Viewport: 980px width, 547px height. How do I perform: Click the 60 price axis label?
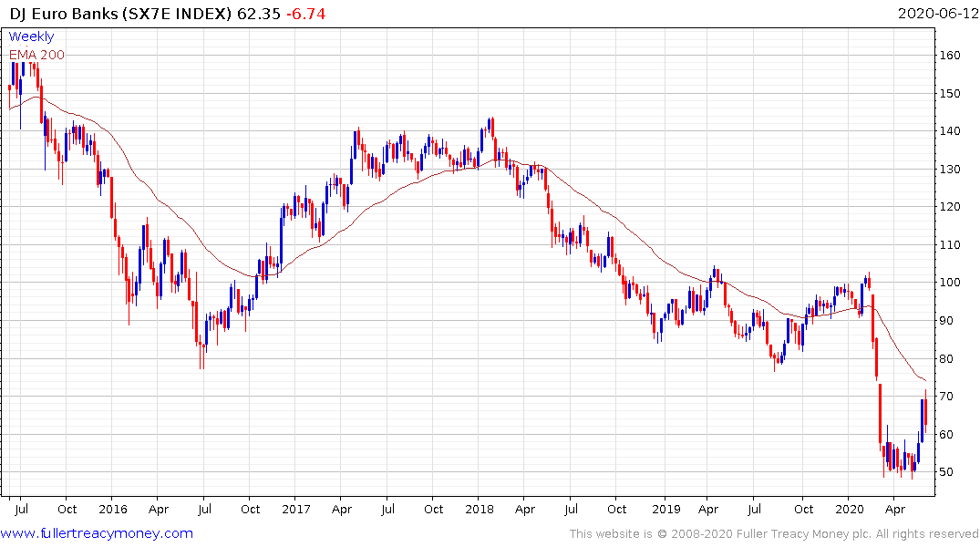coord(947,435)
